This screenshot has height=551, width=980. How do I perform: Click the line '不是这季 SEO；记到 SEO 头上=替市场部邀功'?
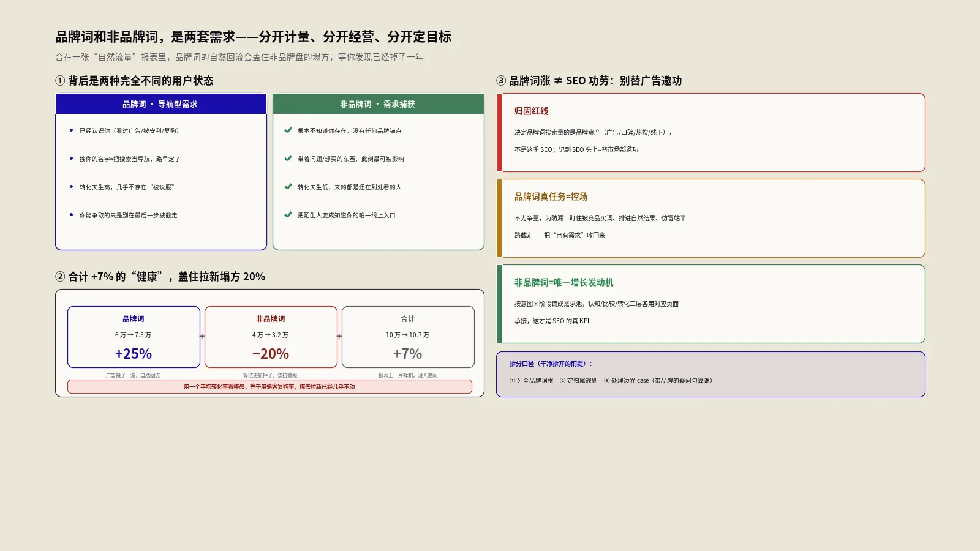click(x=576, y=149)
